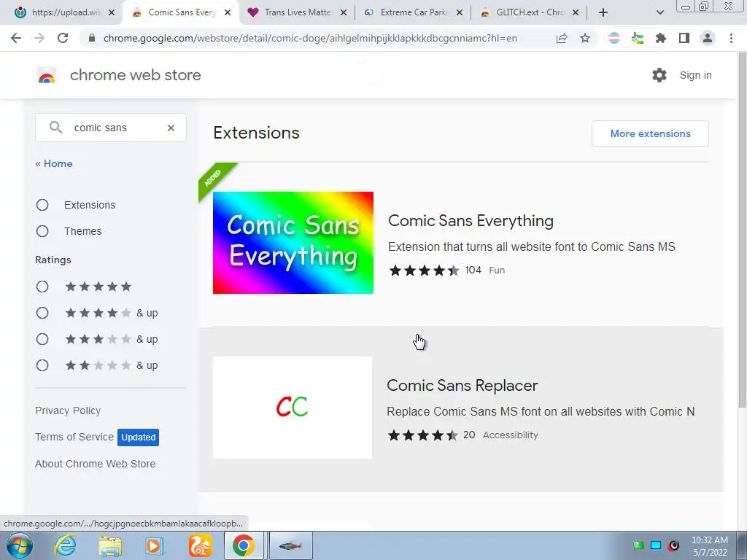The width and height of the screenshot is (747, 560).
Task: Open Comic Sans Everything extension title
Action: [x=471, y=220]
